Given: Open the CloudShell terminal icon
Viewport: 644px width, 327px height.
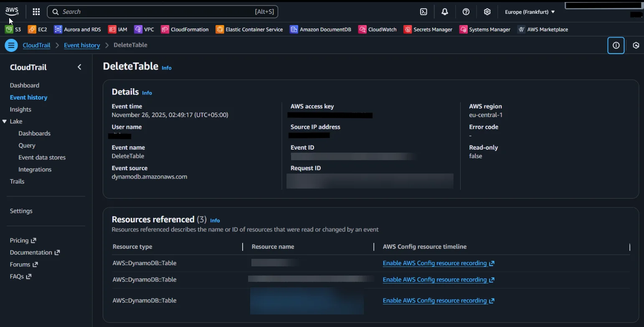Looking at the screenshot, I should (423, 12).
